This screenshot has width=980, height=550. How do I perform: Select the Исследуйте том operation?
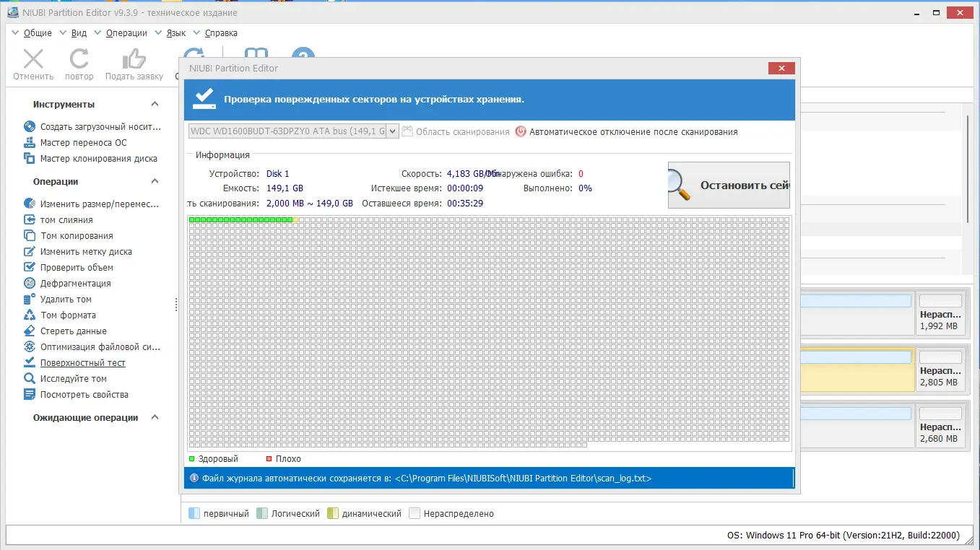[x=65, y=378]
